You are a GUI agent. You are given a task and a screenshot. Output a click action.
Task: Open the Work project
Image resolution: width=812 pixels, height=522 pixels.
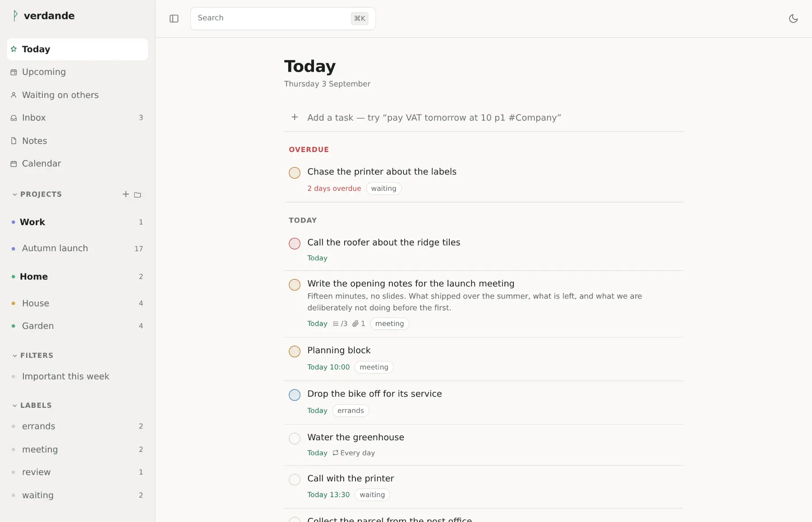click(x=78, y=222)
